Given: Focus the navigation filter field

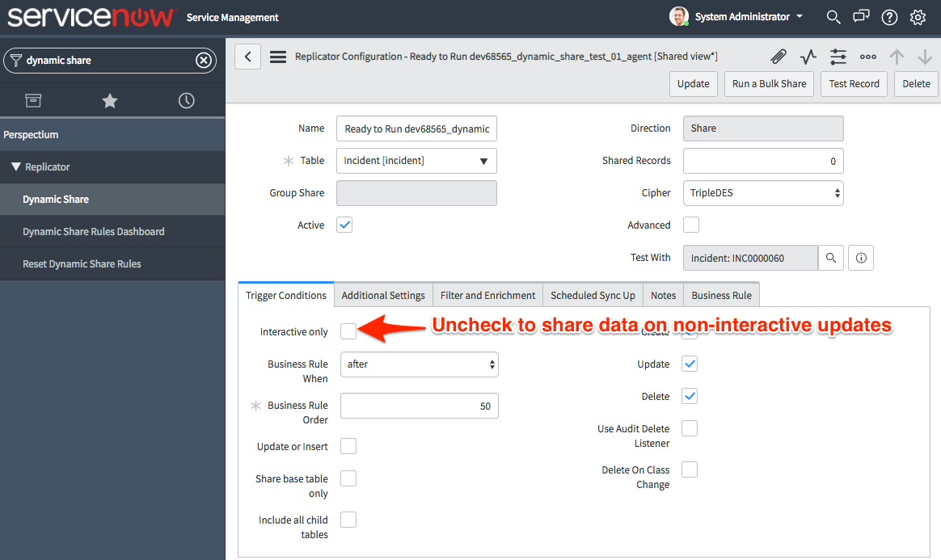Looking at the screenshot, I should click(109, 60).
